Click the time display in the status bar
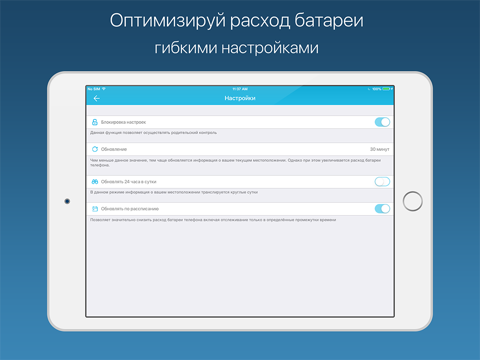480x360 pixels. pyautogui.click(x=240, y=89)
